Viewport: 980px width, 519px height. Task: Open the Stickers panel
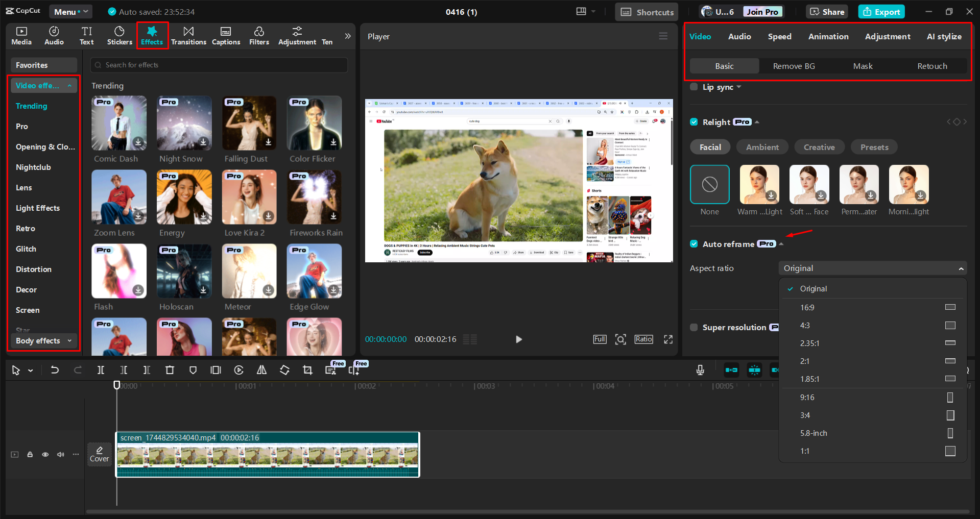[x=119, y=36]
